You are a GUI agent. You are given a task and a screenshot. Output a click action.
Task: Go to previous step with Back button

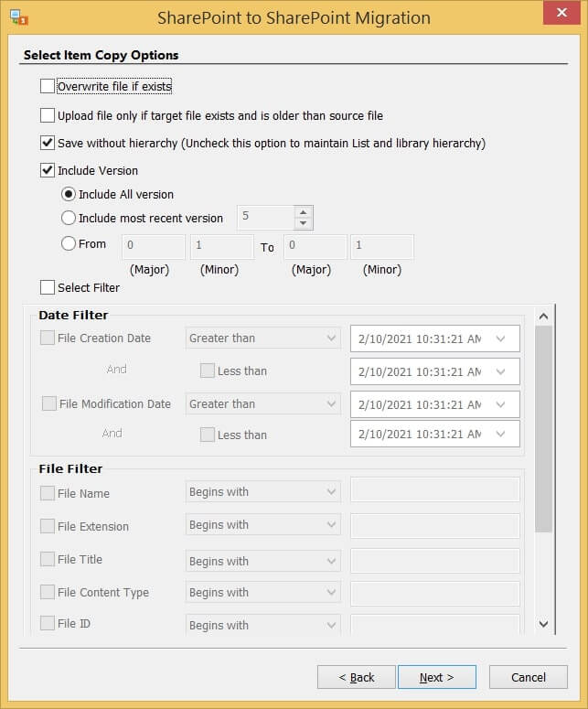(356, 677)
